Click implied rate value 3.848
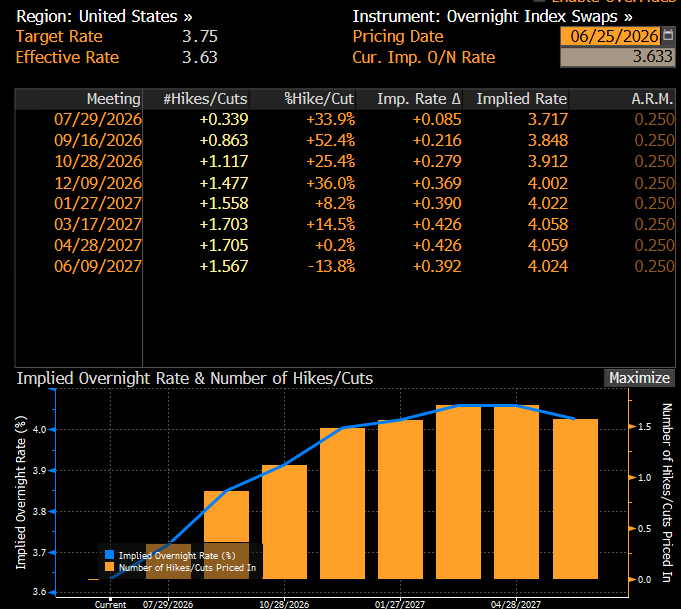The width and height of the screenshot is (681, 609). click(x=547, y=140)
